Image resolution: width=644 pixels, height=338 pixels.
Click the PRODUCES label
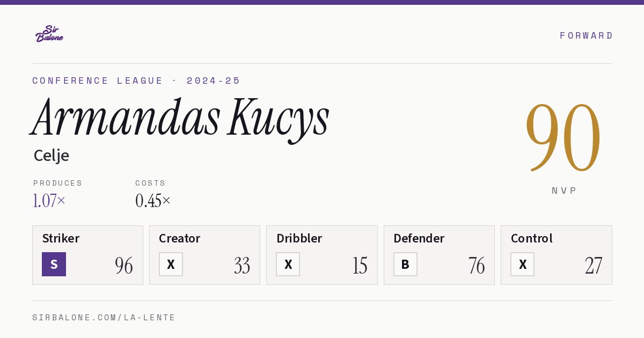pos(58,183)
